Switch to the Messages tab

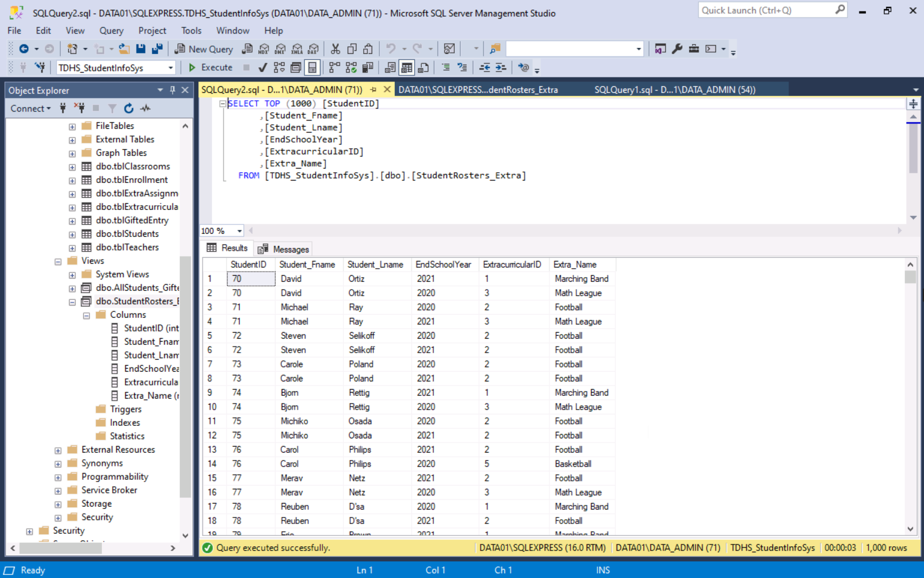pos(284,249)
